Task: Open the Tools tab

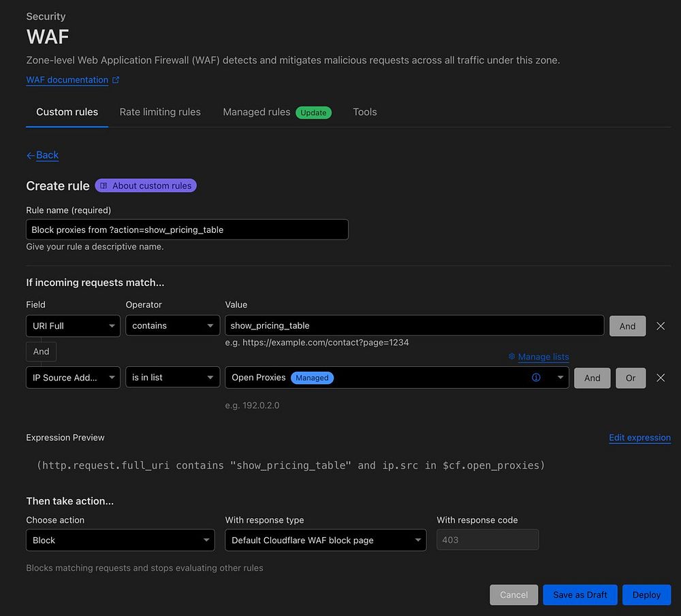Action: [x=365, y=112]
